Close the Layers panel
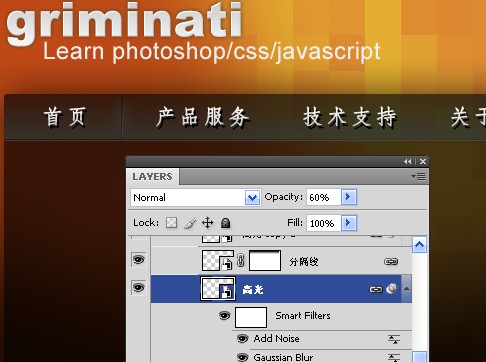486x362 pixels. 423,161
